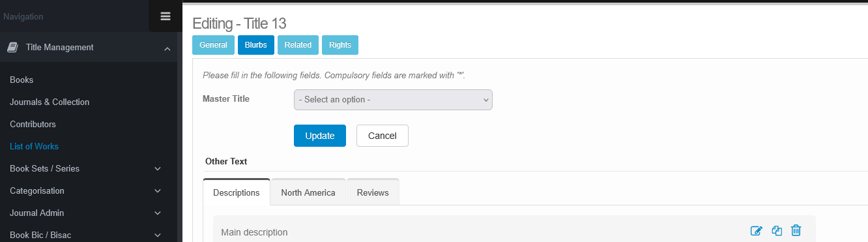Copy the Main description entry
Image resolution: width=868 pixels, height=242 pixels.
pyautogui.click(x=777, y=231)
